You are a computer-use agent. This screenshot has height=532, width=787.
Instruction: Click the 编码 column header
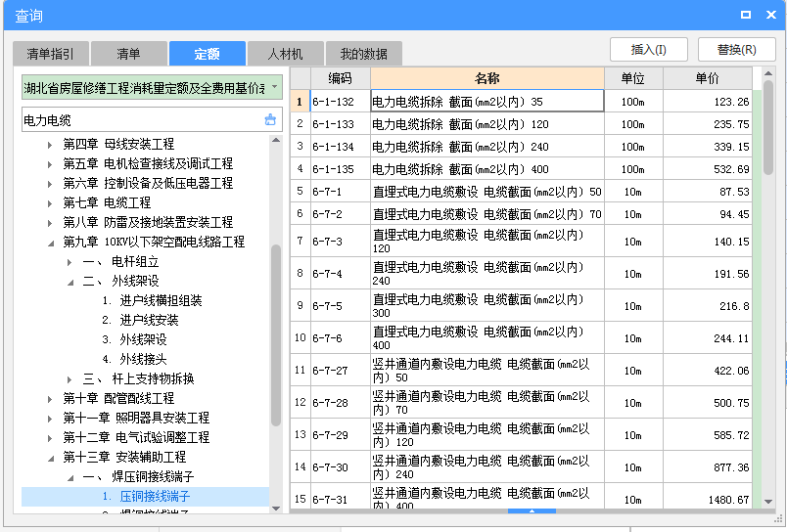click(341, 78)
